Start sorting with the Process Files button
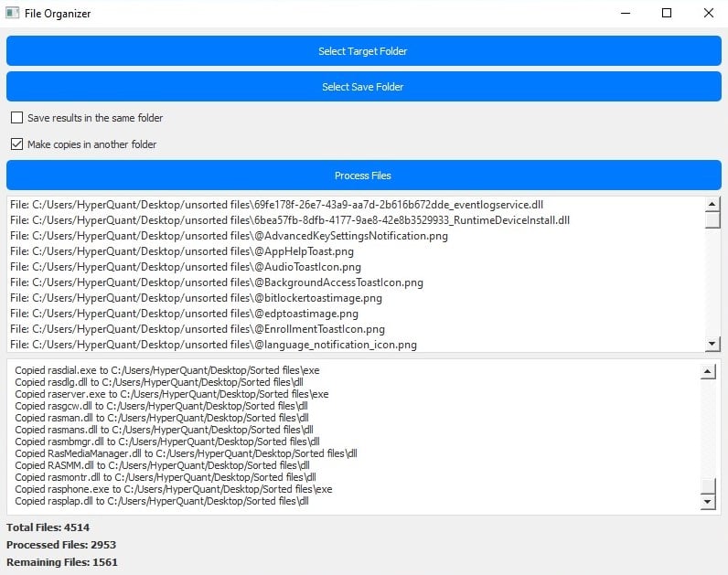The height and width of the screenshot is (575, 728). pos(363,176)
